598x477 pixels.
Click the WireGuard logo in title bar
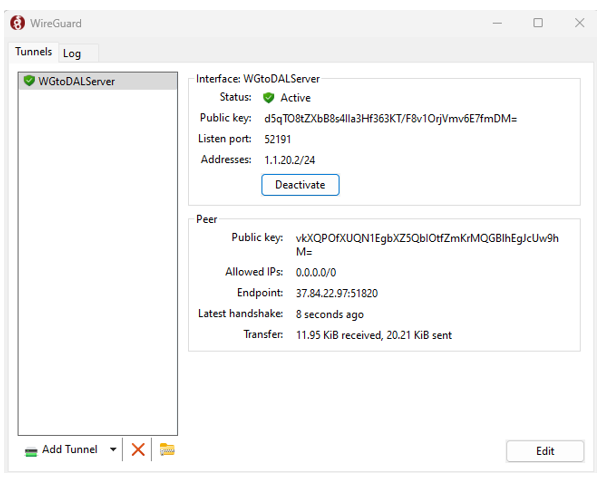(x=18, y=23)
